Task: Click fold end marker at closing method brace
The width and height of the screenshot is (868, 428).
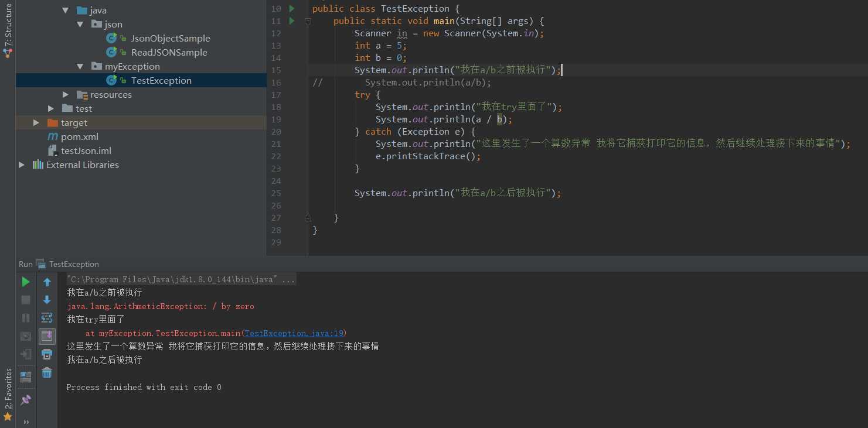Action: coord(308,218)
